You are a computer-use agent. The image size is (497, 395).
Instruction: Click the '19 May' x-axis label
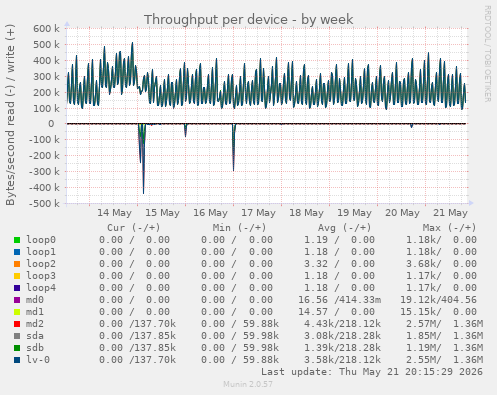click(x=354, y=213)
